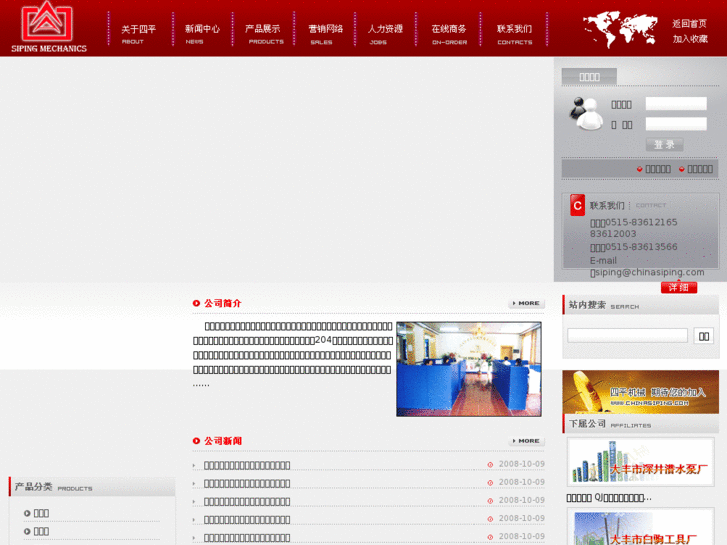The width and height of the screenshot is (727, 545).
Task: Open the fourth news headline link
Action: tap(247, 519)
